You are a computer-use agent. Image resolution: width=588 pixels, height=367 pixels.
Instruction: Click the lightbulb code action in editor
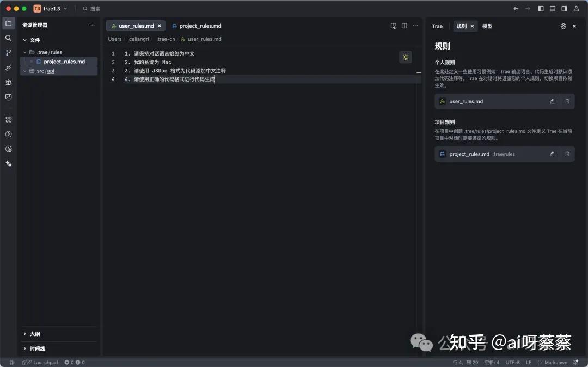[x=405, y=57]
